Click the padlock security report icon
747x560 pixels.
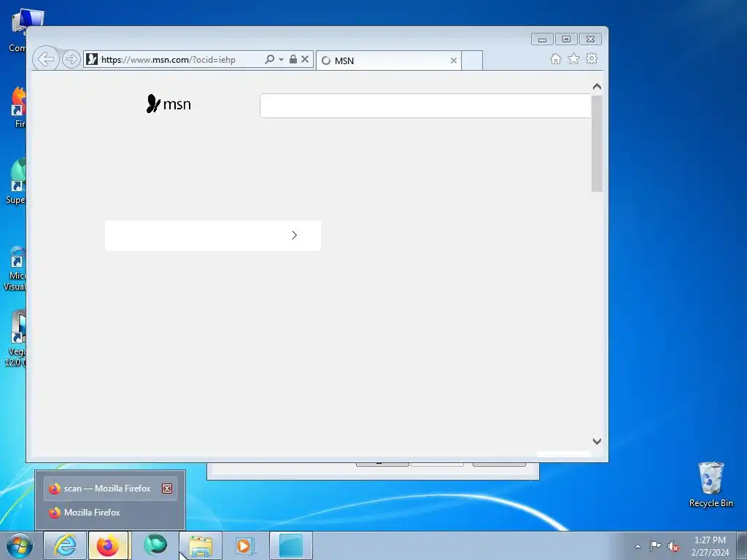point(293,59)
